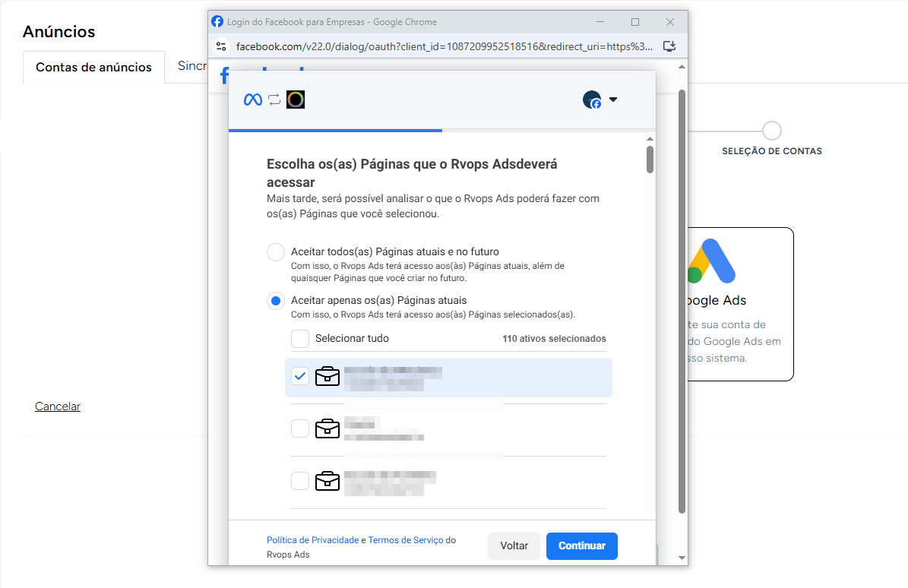908x588 pixels.
Task: Click the Meta logo icon
Action: (253, 100)
